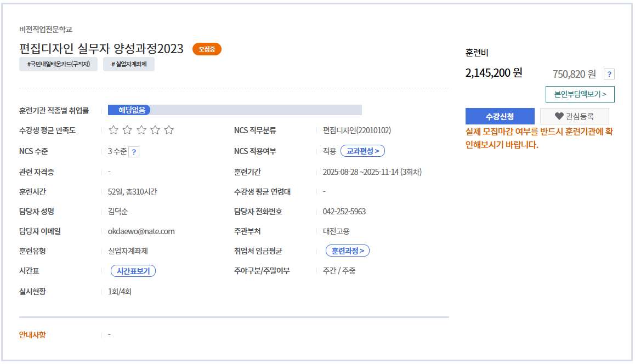Click the 수강신청 enrollment button
This screenshot has height=364, width=635.
pyautogui.click(x=500, y=116)
